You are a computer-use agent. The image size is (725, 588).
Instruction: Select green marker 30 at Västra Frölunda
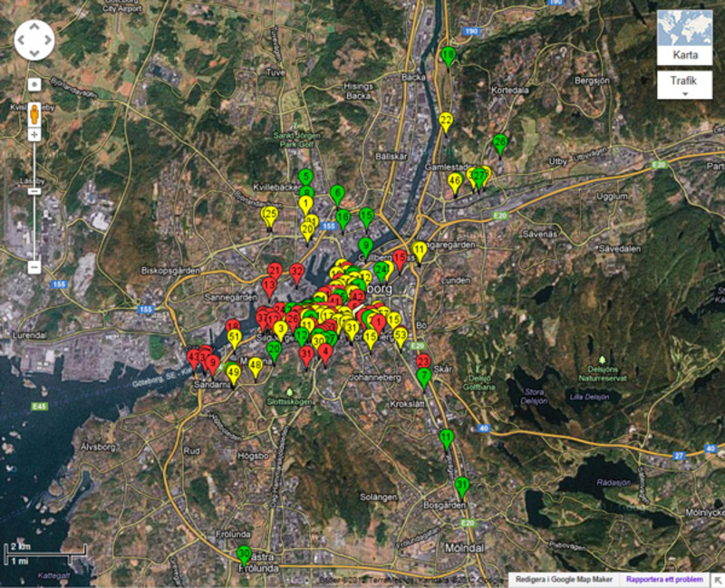244,554
